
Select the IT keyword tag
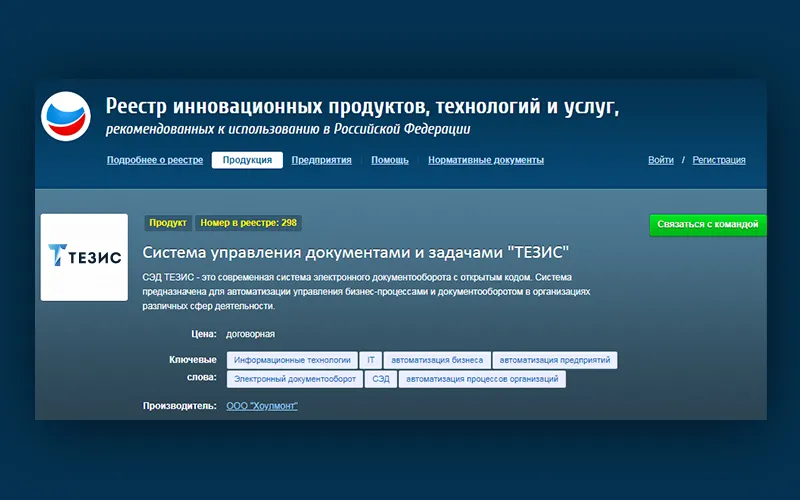pos(371,360)
